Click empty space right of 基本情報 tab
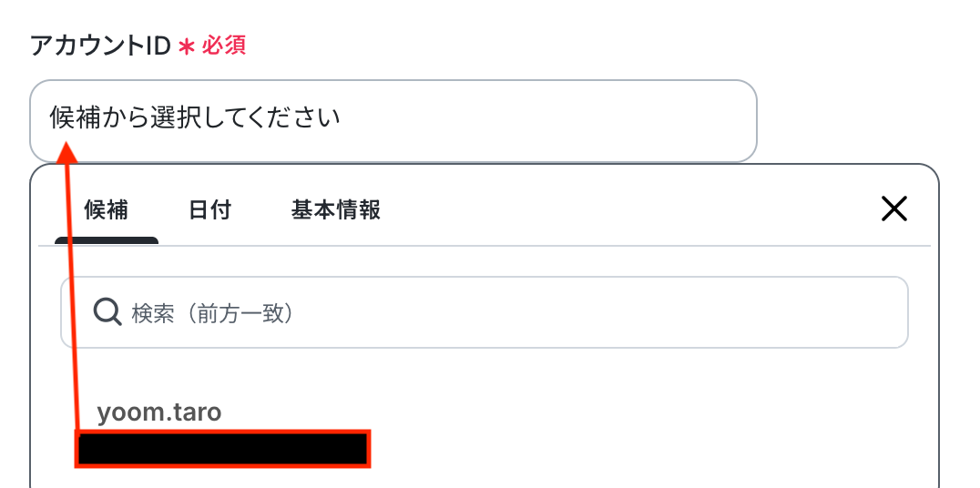The image size is (980, 488). tap(619, 210)
